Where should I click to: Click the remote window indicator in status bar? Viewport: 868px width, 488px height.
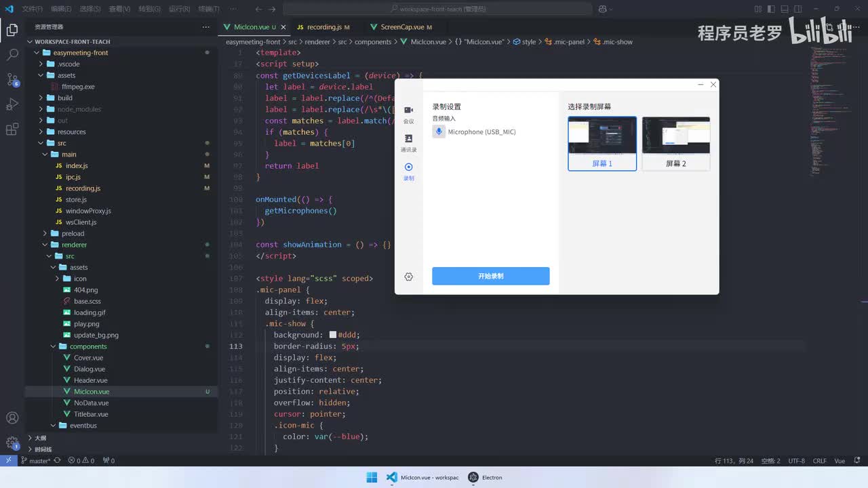8,460
